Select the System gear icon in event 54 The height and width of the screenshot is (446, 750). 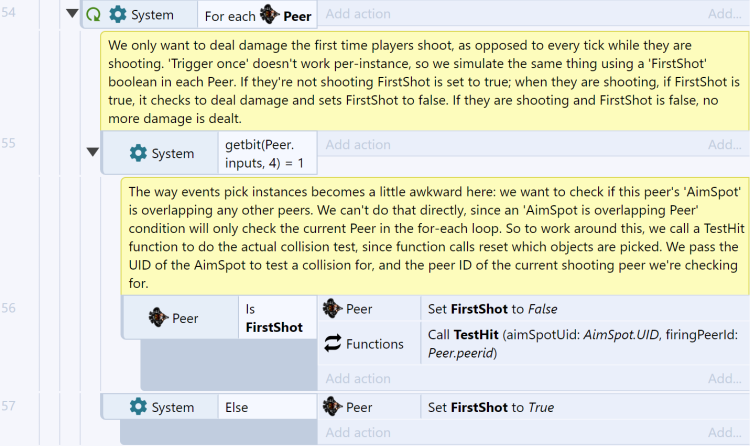(x=118, y=14)
